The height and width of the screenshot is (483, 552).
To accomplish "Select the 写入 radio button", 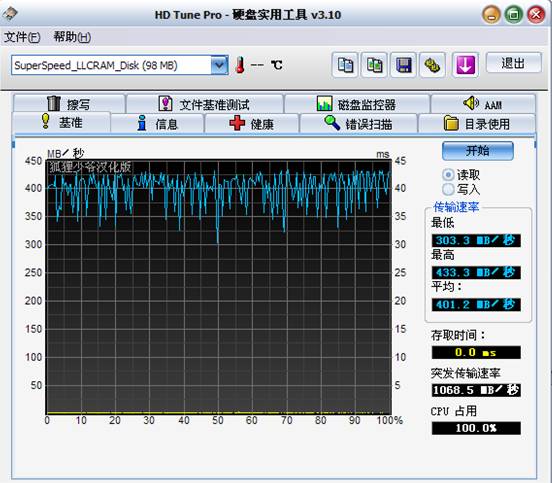I will click(448, 189).
